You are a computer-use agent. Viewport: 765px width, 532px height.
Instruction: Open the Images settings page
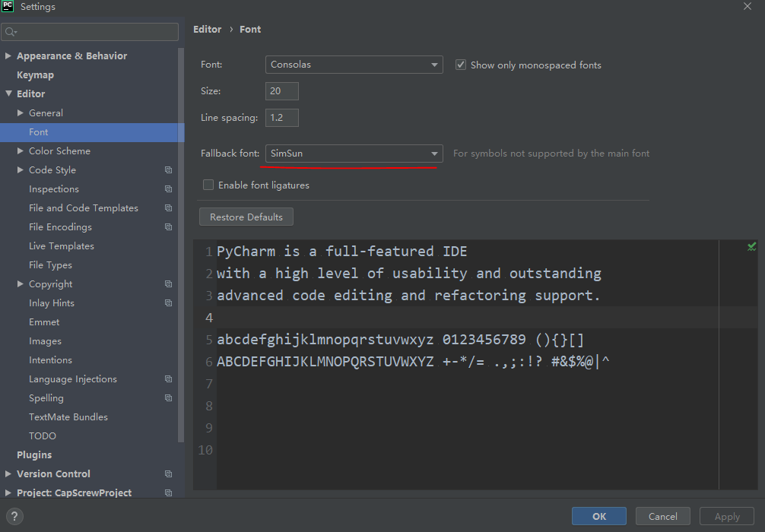pos(45,341)
